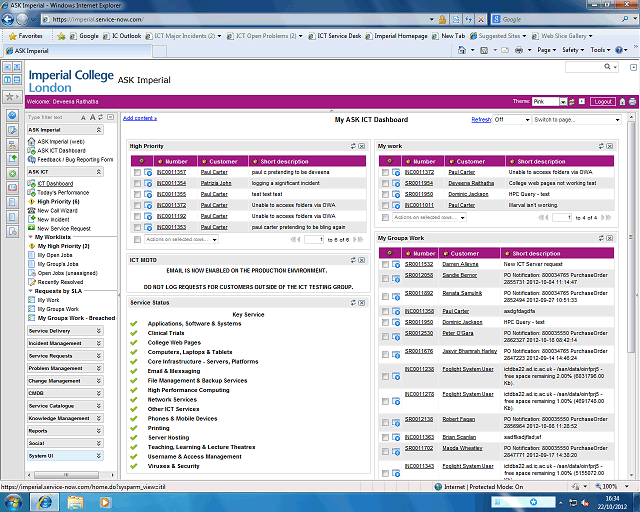
Task: Select checkbox for SR0011954 in My work
Action: tap(385, 183)
